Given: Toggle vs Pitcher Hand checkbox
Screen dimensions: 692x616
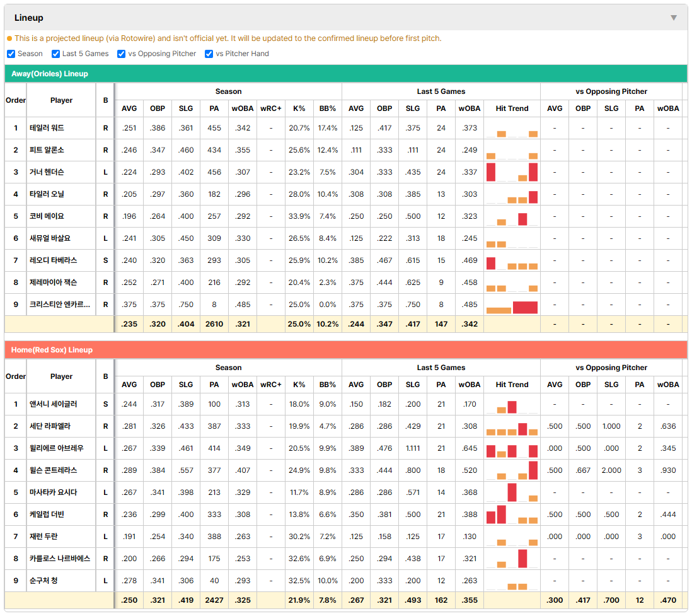Looking at the screenshot, I should coord(209,54).
